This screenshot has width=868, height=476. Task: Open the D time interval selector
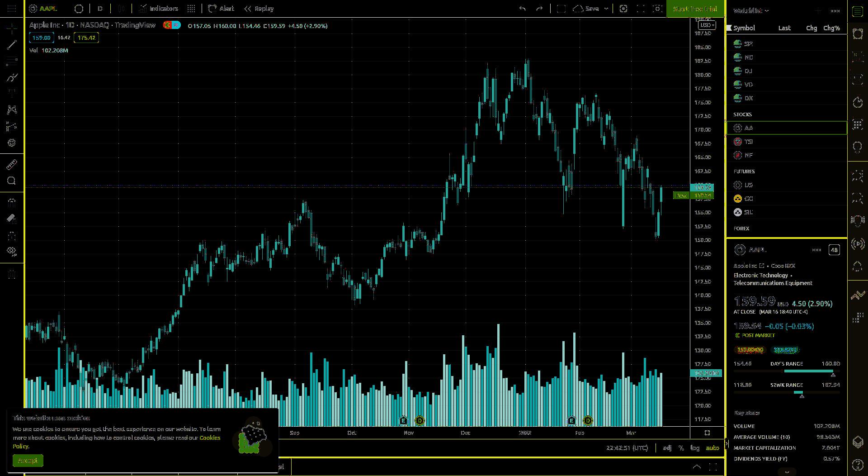tap(100, 9)
